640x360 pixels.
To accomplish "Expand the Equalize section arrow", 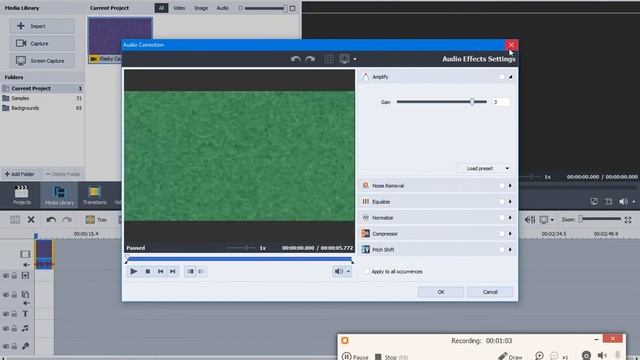I will [x=510, y=202].
